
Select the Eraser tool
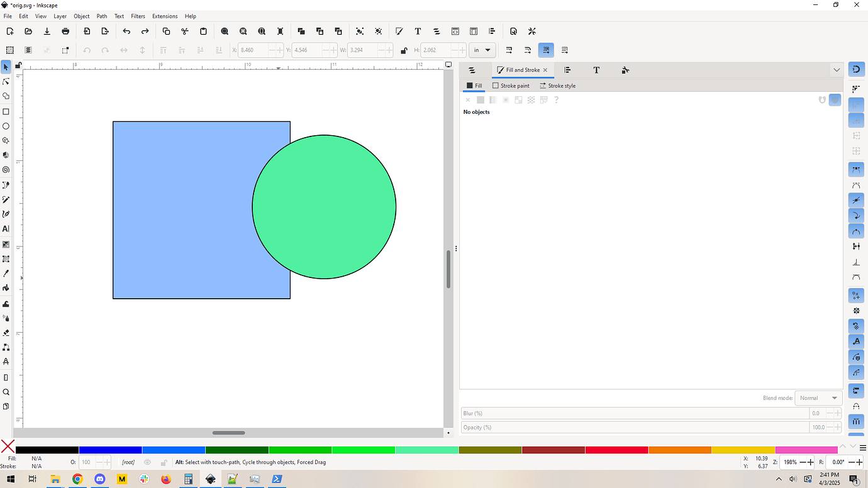(6, 332)
